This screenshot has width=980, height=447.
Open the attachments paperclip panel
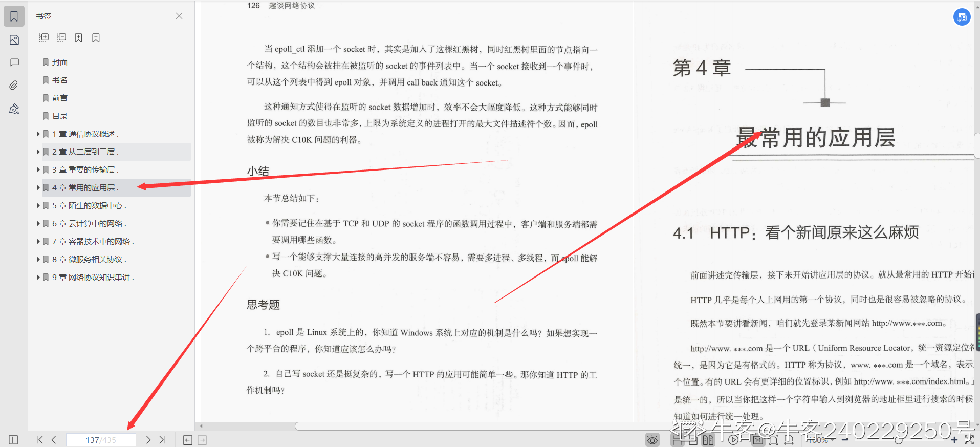click(x=14, y=85)
